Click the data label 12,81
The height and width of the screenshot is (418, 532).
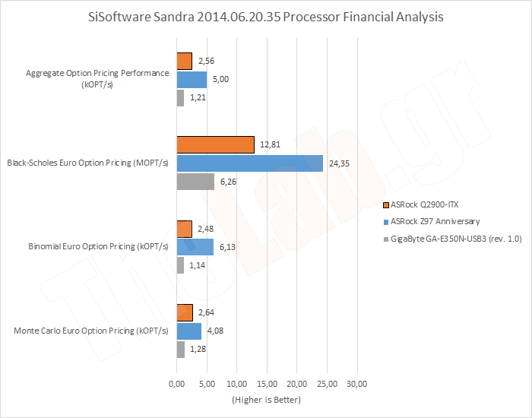270,145
